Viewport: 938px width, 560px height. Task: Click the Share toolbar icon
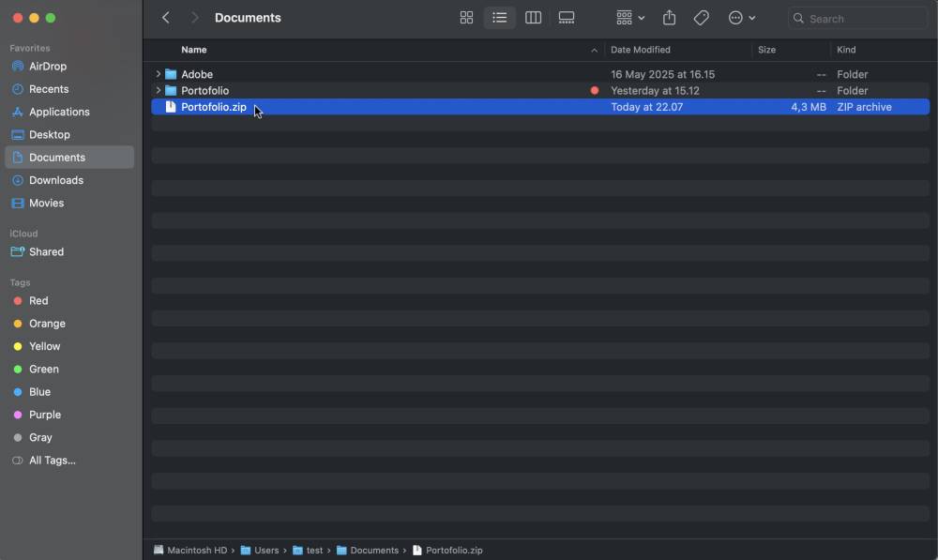point(669,18)
